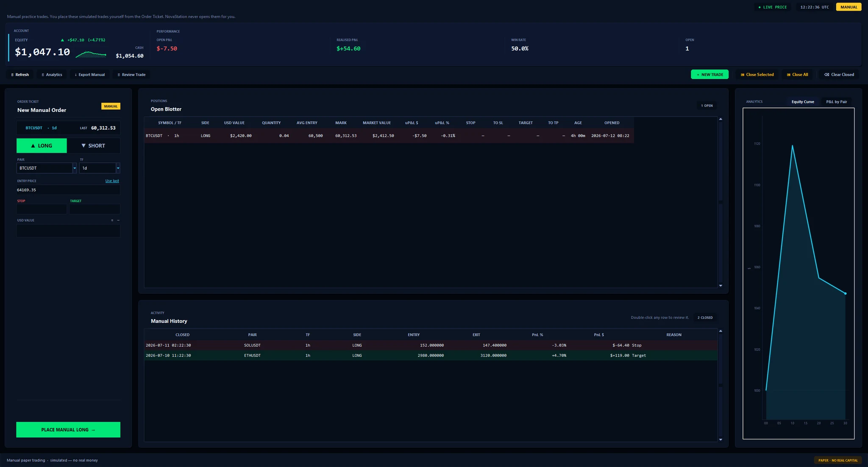The height and width of the screenshot is (467, 868).
Task: Sort by the AVG ENTRY column header
Action: tap(307, 123)
